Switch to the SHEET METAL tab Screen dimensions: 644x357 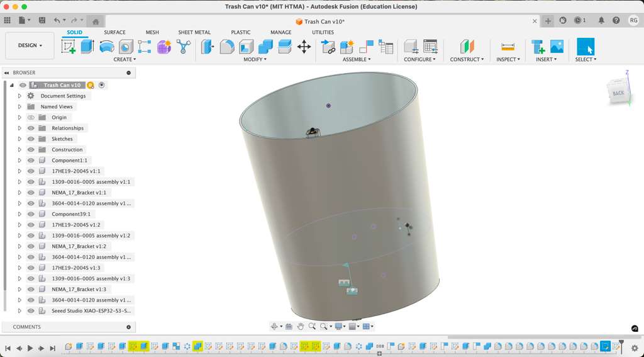[194, 32]
